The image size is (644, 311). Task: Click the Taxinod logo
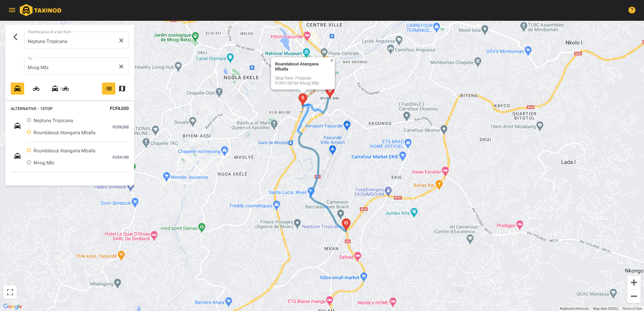pos(41,10)
